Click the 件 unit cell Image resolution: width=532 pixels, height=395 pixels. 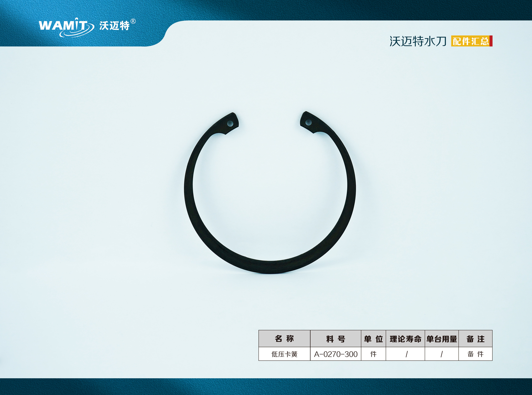(x=373, y=354)
